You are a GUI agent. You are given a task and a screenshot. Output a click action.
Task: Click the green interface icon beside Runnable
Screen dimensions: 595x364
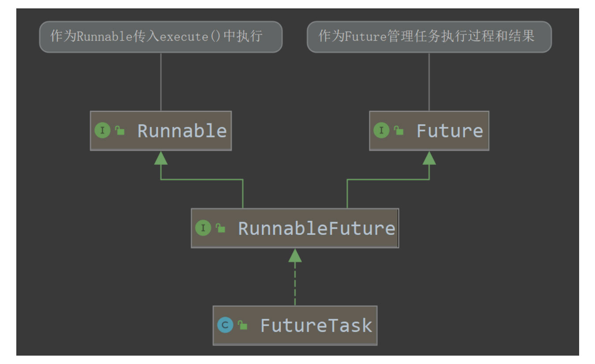102,130
